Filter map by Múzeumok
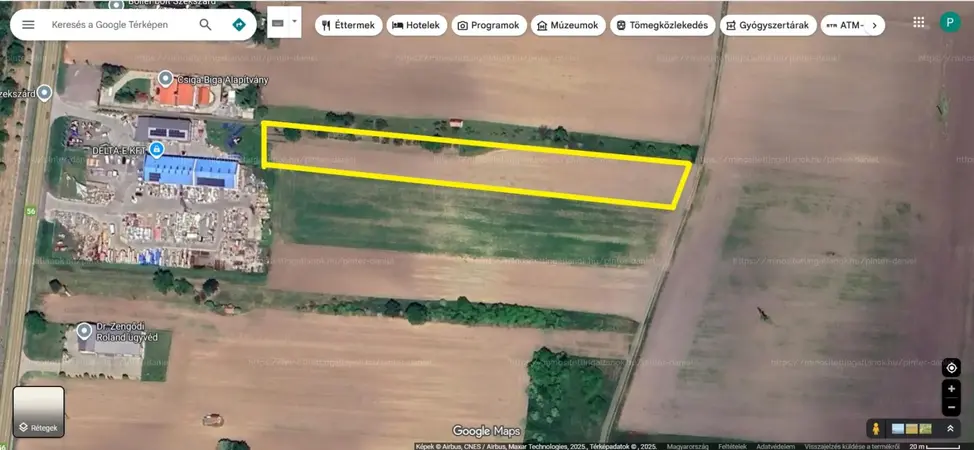Image resolution: width=974 pixels, height=450 pixels. pyautogui.click(x=569, y=25)
